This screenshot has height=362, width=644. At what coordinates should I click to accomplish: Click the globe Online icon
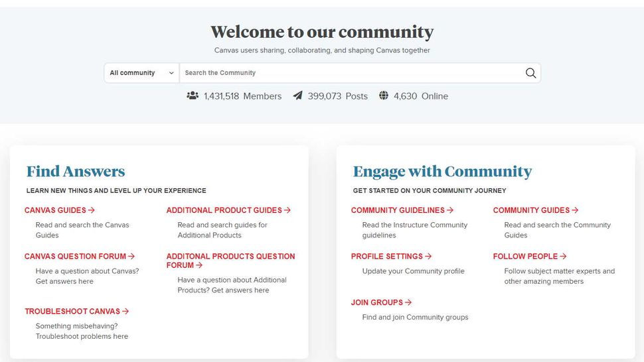(384, 95)
